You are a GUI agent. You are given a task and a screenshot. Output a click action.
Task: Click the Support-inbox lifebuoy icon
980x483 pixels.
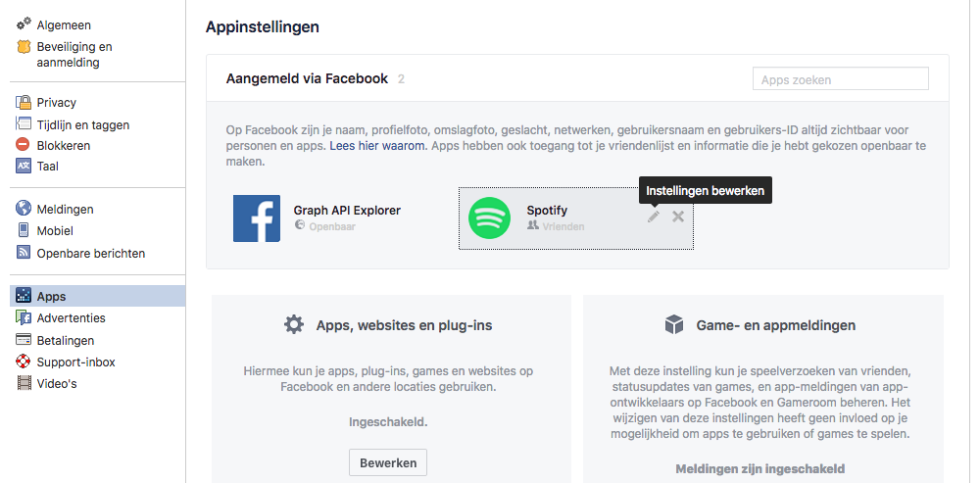point(24,362)
